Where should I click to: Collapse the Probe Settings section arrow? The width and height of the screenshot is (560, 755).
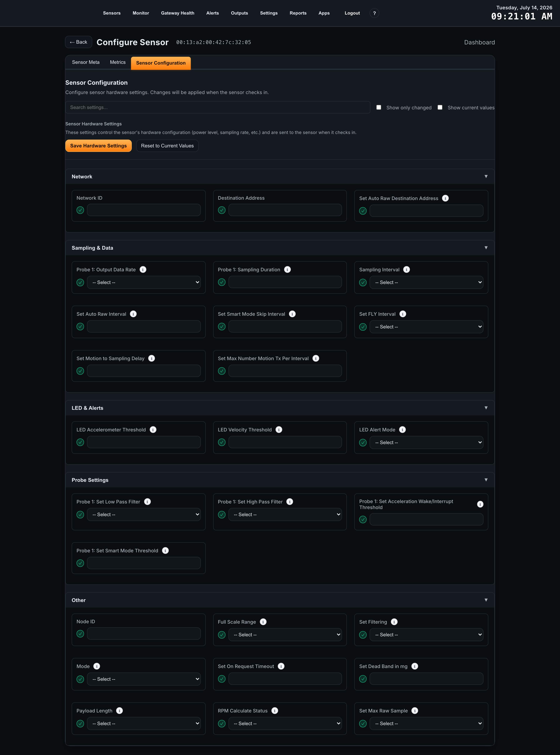(486, 480)
